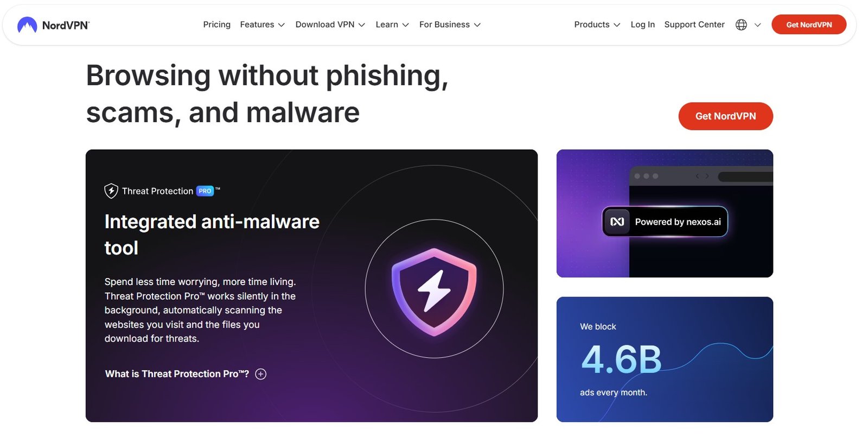Click the PRO badge label
Viewport: 868px width, 435px height.
[205, 191]
